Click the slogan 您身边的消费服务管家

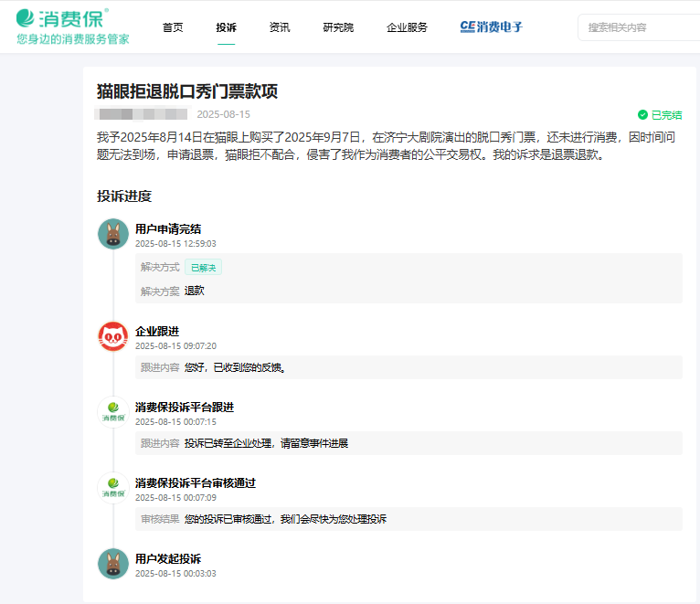click(x=73, y=39)
